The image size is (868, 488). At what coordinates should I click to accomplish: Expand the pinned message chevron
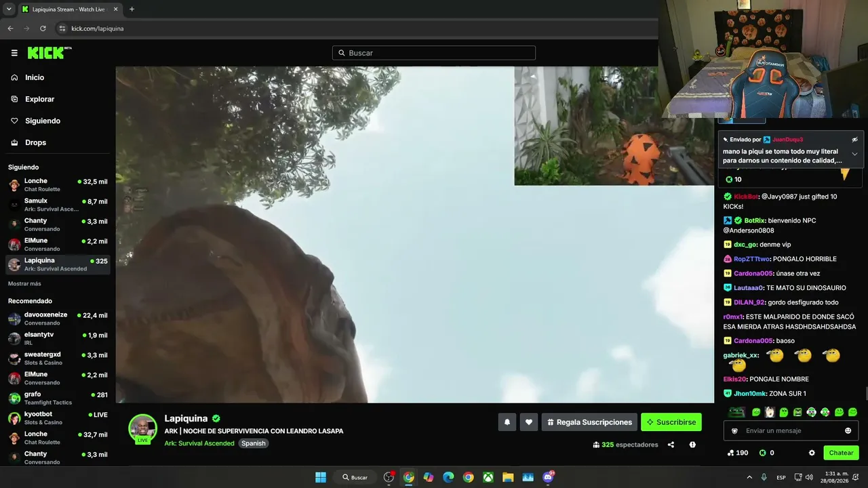point(854,154)
